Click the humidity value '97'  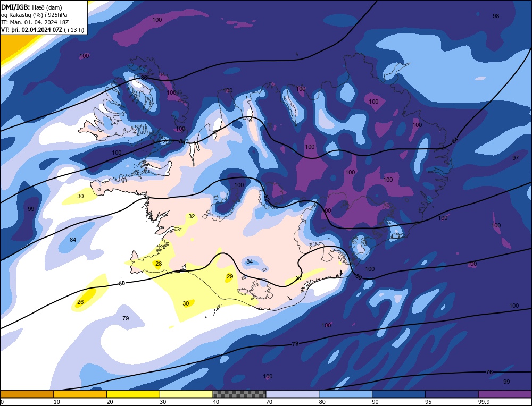pos(516,158)
